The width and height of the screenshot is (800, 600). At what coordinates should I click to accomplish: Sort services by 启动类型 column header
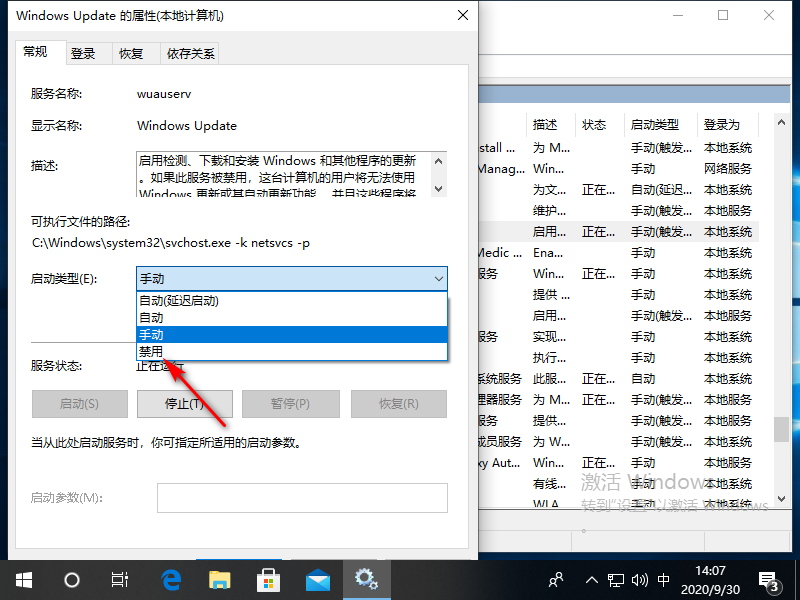coord(655,125)
